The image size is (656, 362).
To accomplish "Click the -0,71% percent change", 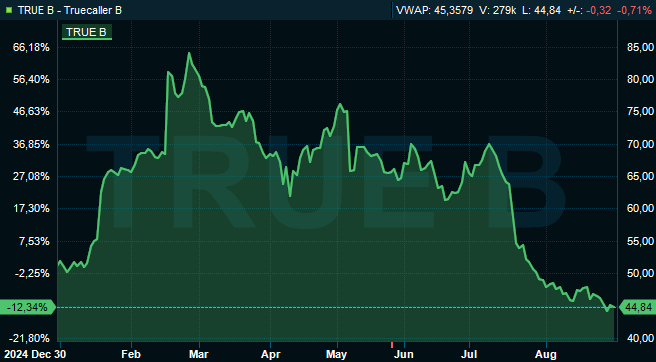I will pos(634,10).
